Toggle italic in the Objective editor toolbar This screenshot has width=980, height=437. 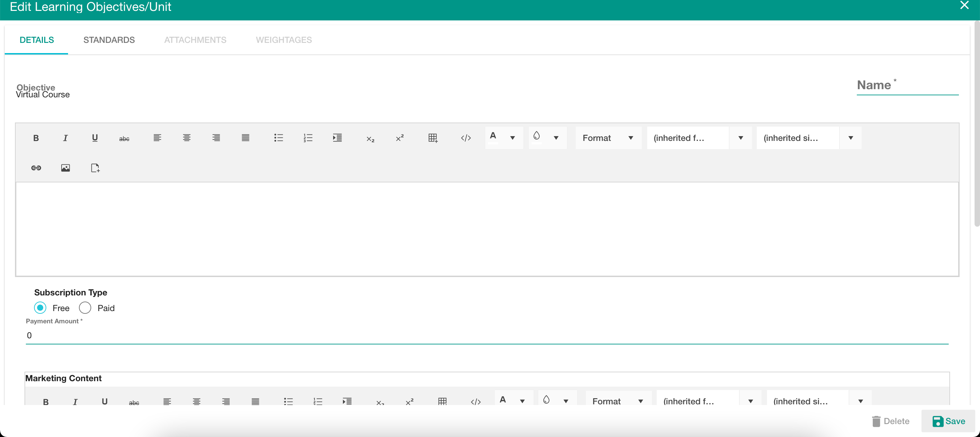coord(65,138)
